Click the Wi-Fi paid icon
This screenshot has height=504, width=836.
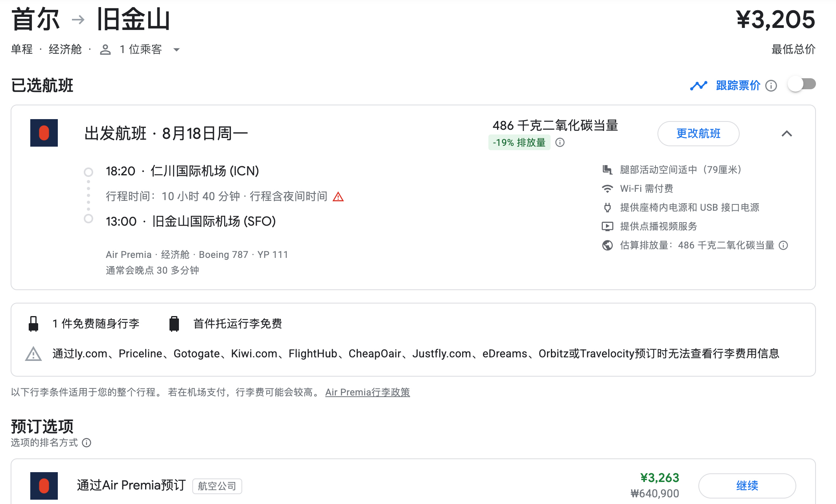pos(608,189)
